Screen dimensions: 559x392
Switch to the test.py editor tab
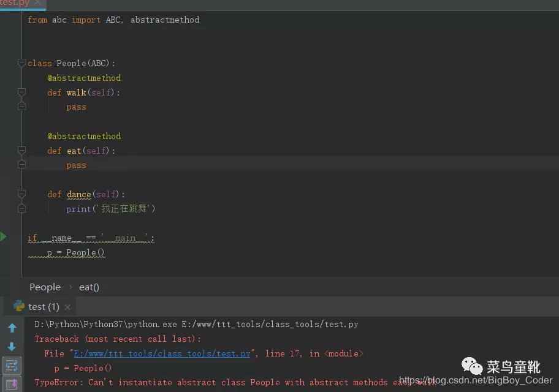pos(13,3)
